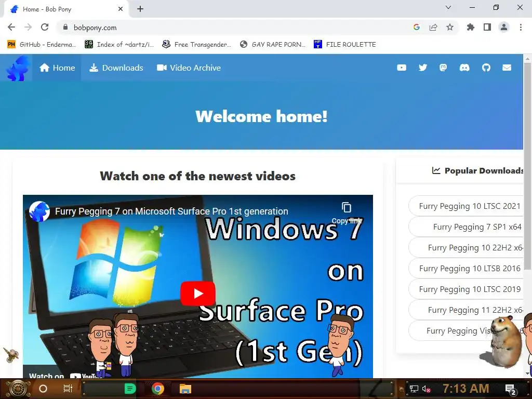The width and height of the screenshot is (532, 399).
Task: Click the page vertical scrollbar thumb
Action: tap(528, 166)
